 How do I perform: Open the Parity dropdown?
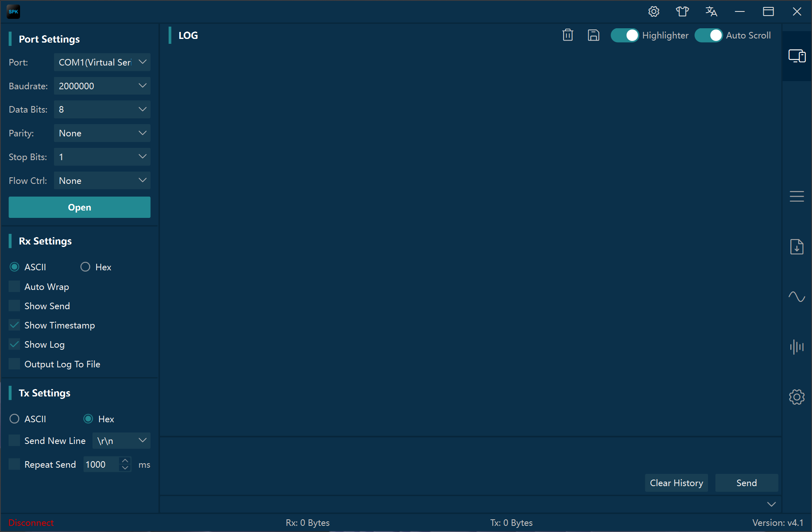[102, 133]
